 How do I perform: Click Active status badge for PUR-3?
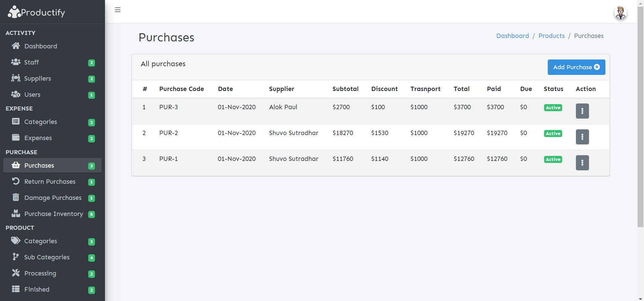click(553, 107)
